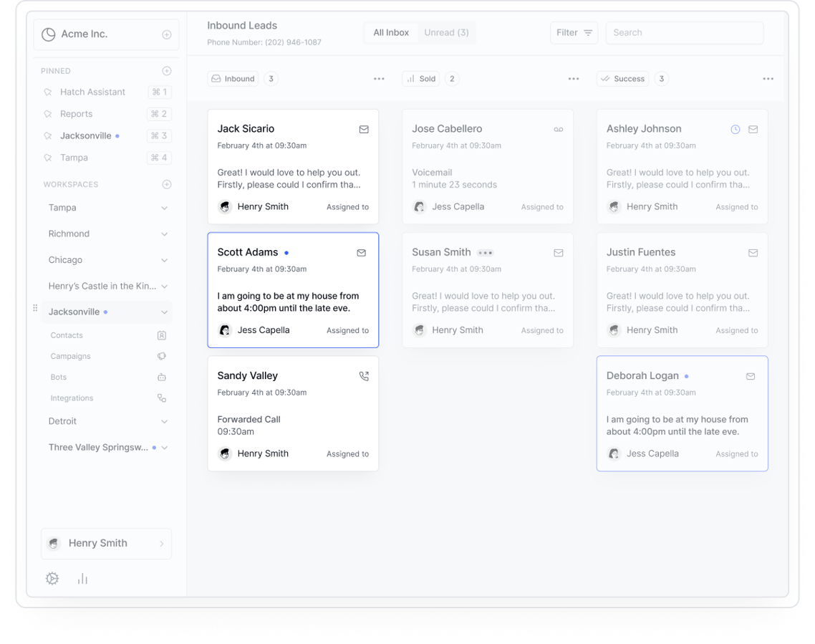Select the Contacts icon under Jacksonville
The image size is (815, 644).
pos(162,335)
